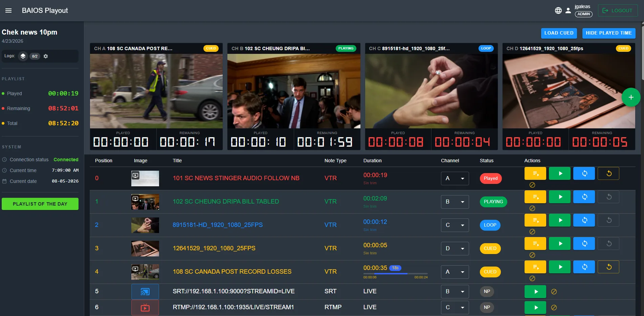
Task: Open channel dropdown for row 0 (A)
Action: pos(455,178)
